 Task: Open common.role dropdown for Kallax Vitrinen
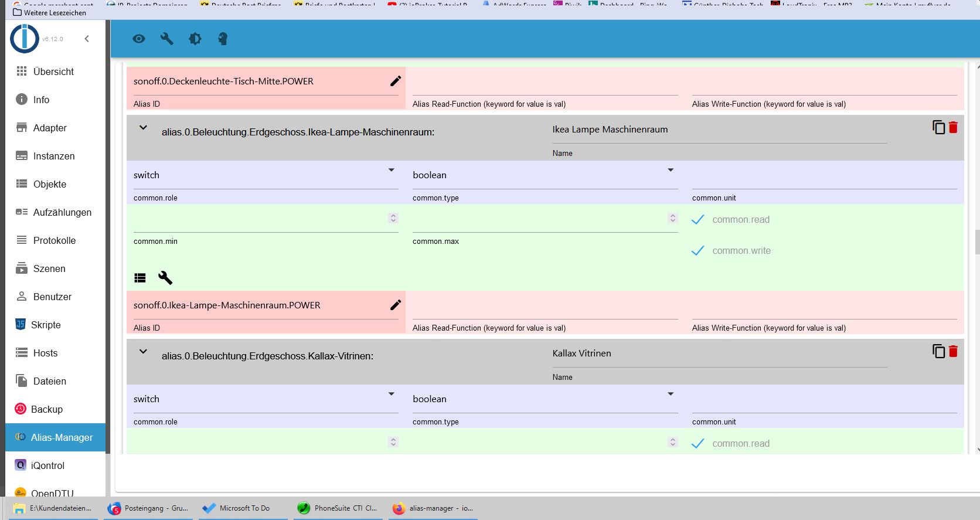point(266,399)
